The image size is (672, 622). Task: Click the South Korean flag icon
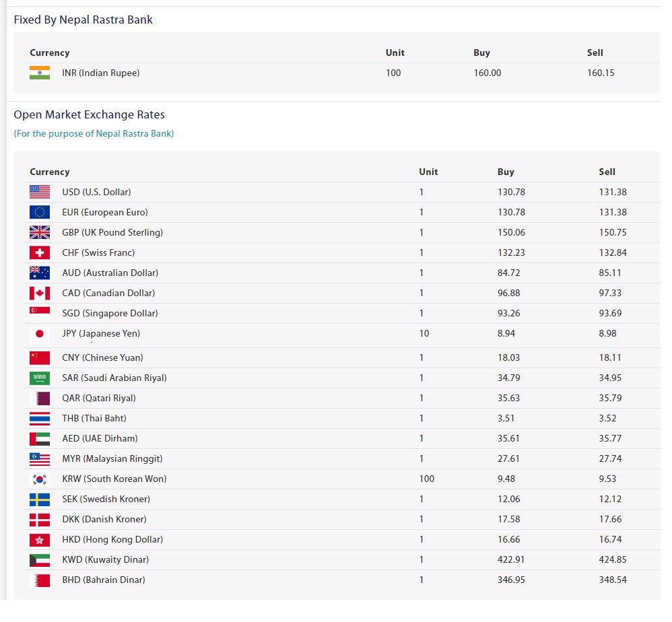coord(40,479)
